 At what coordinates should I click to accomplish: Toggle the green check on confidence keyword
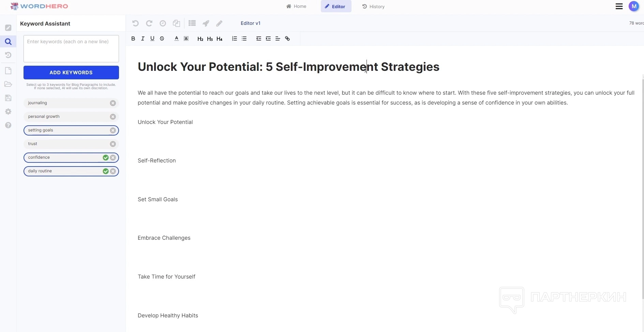[x=106, y=158]
